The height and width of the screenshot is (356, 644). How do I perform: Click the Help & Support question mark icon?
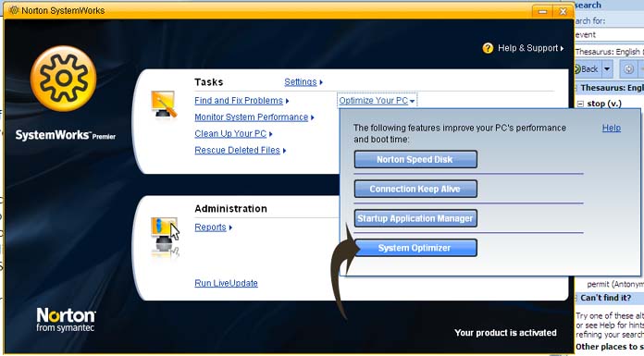488,48
